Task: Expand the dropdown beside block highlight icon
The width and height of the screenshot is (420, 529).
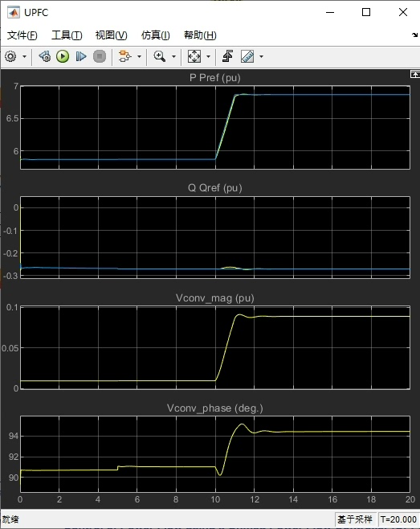Action: (x=139, y=56)
